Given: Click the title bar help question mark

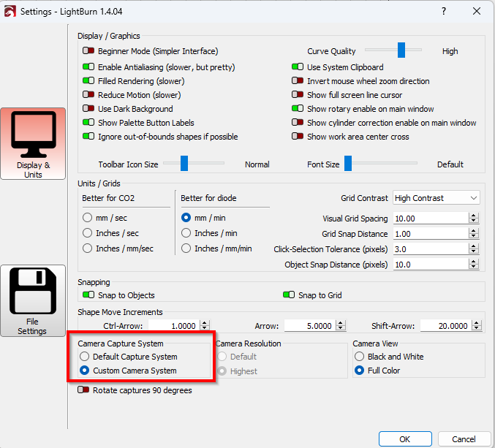Looking at the screenshot, I should coord(443,11).
